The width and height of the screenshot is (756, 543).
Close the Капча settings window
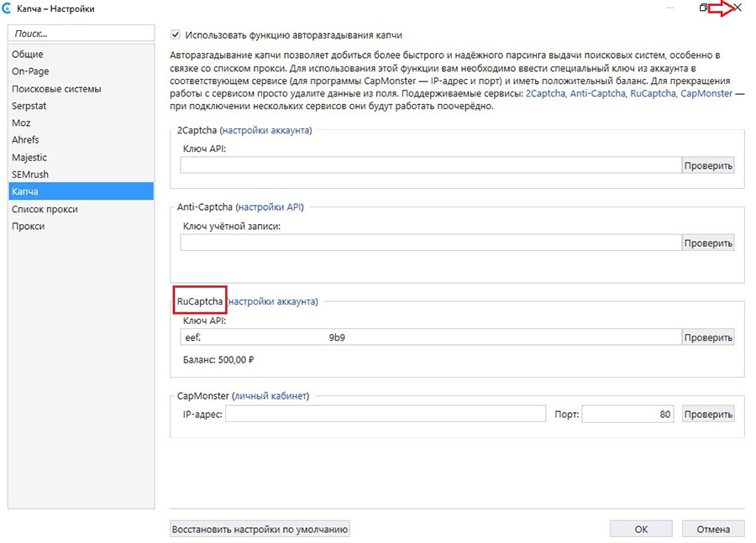[x=738, y=8]
